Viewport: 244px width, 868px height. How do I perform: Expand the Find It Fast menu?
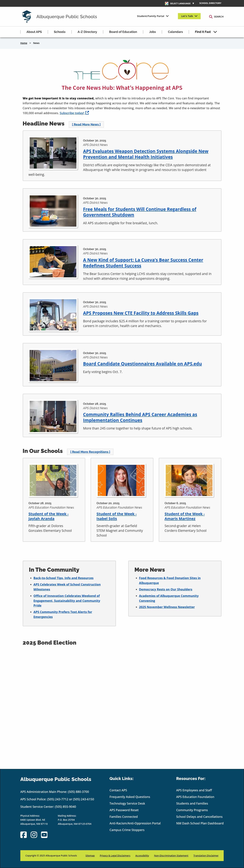point(206,32)
